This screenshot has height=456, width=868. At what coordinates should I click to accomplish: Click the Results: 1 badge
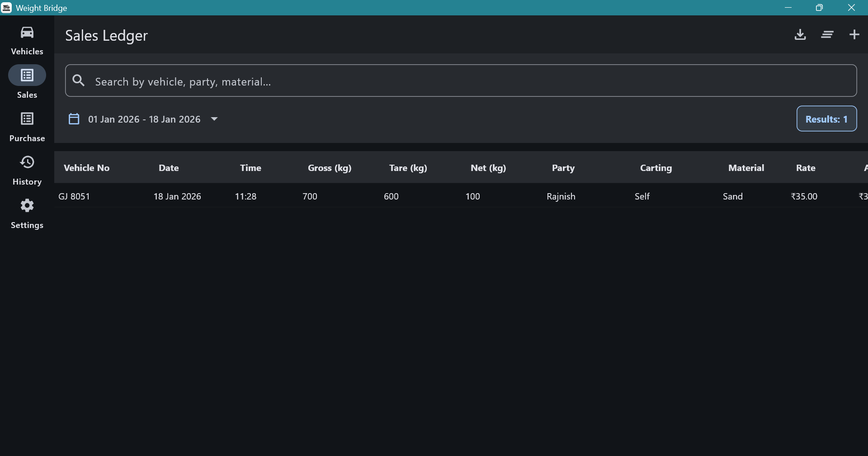(826, 119)
